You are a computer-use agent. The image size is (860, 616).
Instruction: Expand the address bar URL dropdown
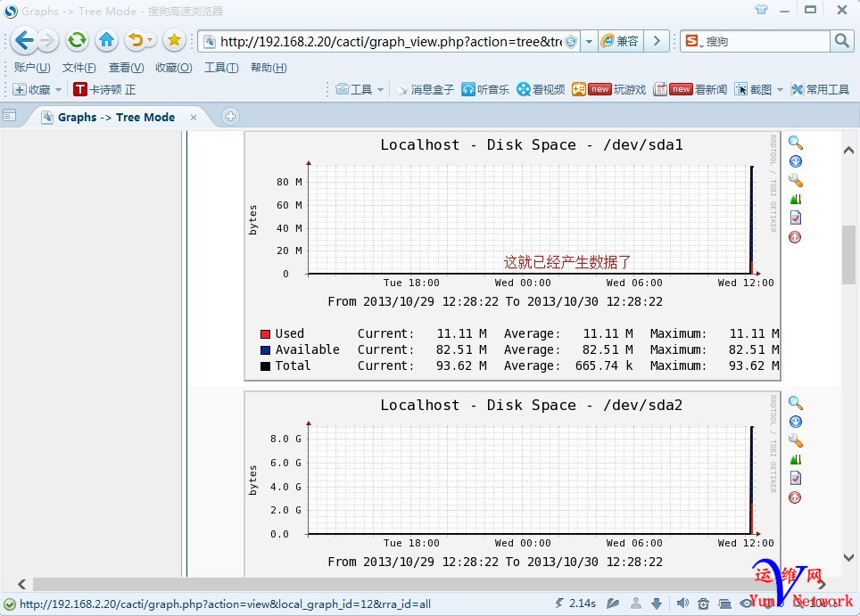[x=589, y=42]
